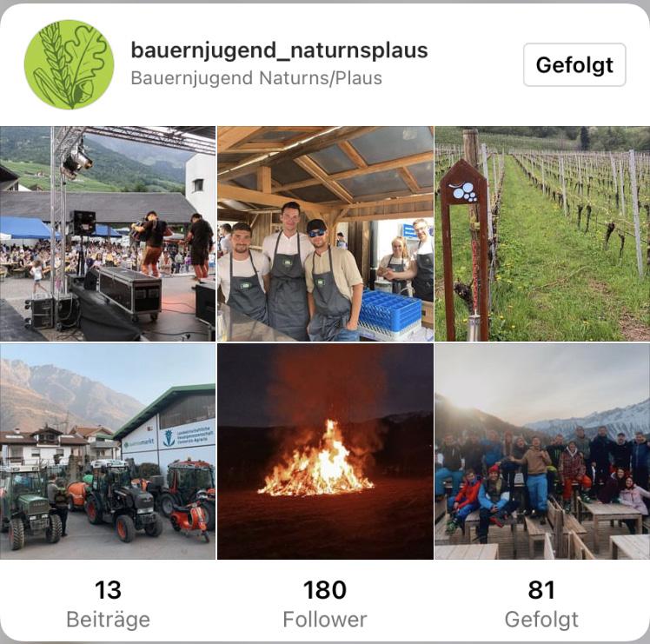Open the green wheat and oak leaf profile picture
Viewport: 650px width, 644px height.
point(69,64)
